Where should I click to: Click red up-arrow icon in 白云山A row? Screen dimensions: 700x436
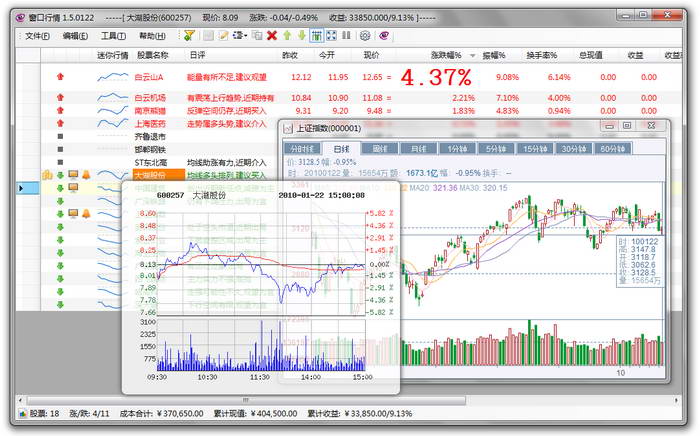(x=60, y=77)
